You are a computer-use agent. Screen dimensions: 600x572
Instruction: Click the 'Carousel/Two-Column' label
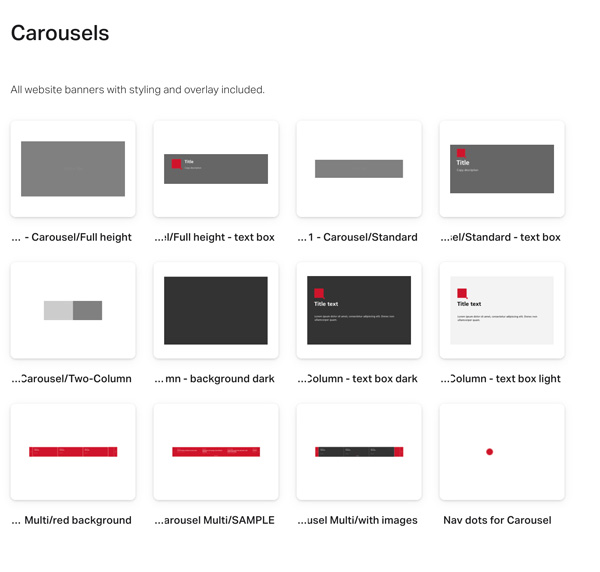(72, 379)
